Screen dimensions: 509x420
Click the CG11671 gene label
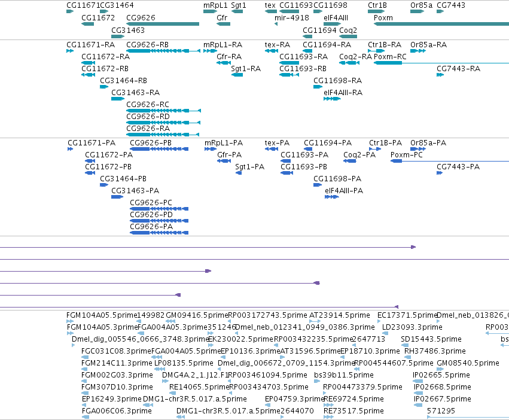[83, 5]
